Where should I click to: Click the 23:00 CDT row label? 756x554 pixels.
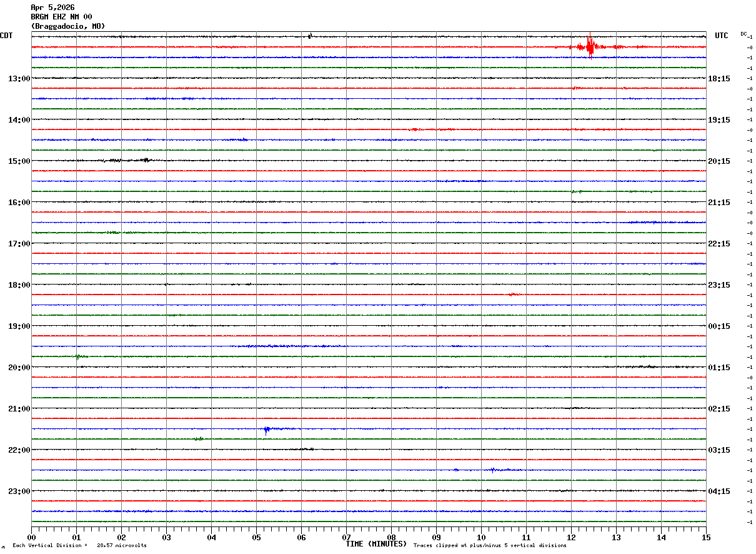point(19,491)
